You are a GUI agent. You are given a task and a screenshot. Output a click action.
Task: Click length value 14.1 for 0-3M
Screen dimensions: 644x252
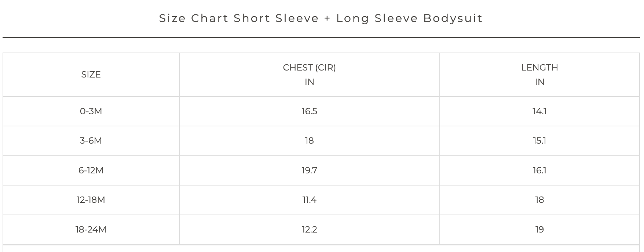pyautogui.click(x=539, y=111)
